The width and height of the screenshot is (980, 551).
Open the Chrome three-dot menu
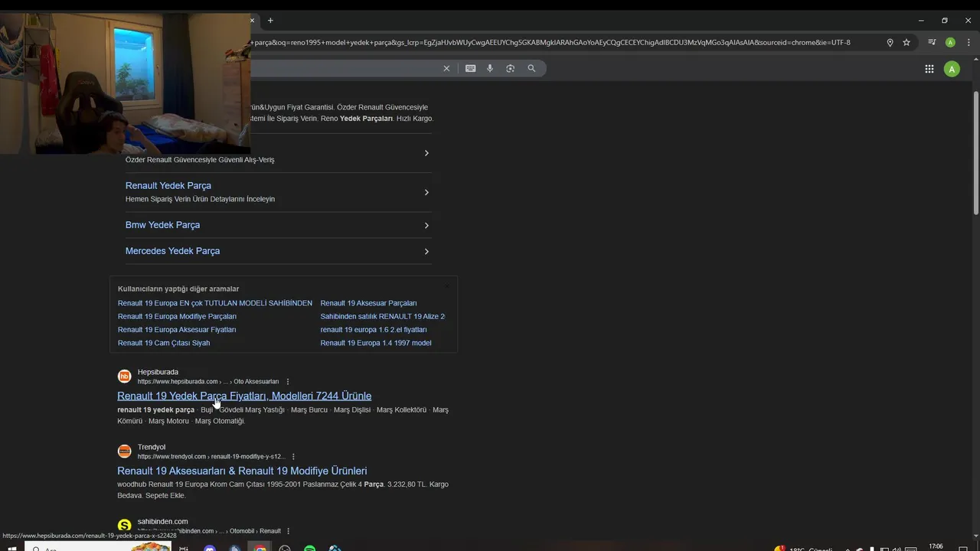(968, 43)
